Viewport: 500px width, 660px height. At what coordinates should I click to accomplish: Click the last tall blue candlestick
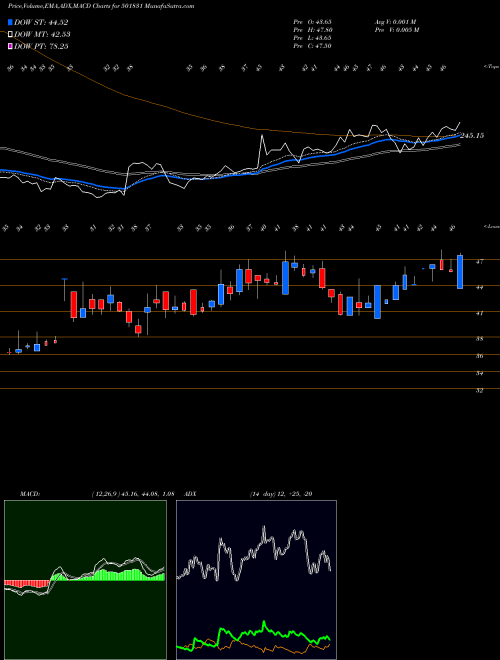pyautogui.click(x=460, y=272)
